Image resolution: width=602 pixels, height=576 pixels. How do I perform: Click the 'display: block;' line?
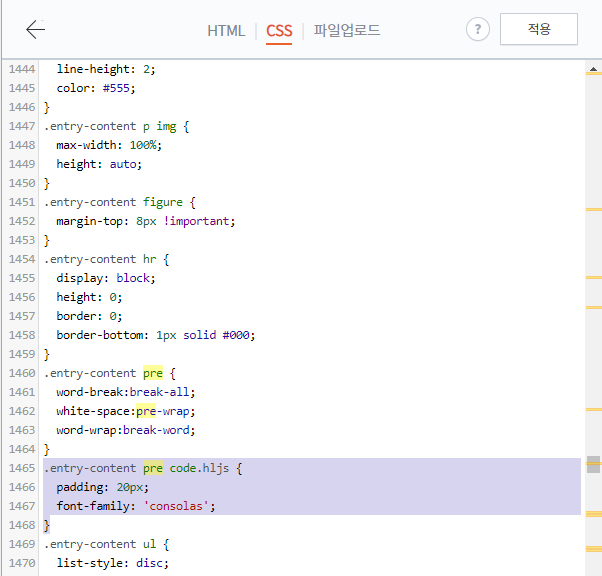pyautogui.click(x=106, y=278)
